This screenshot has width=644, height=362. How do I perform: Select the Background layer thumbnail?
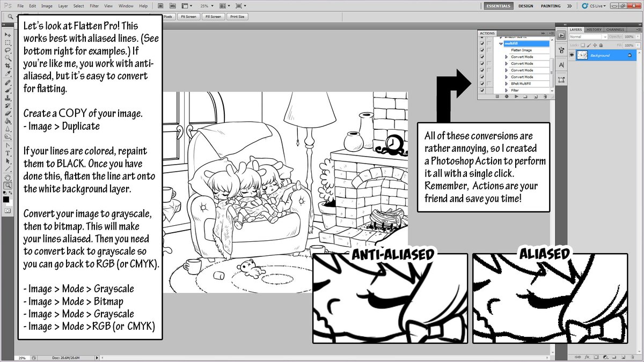click(582, 55)
